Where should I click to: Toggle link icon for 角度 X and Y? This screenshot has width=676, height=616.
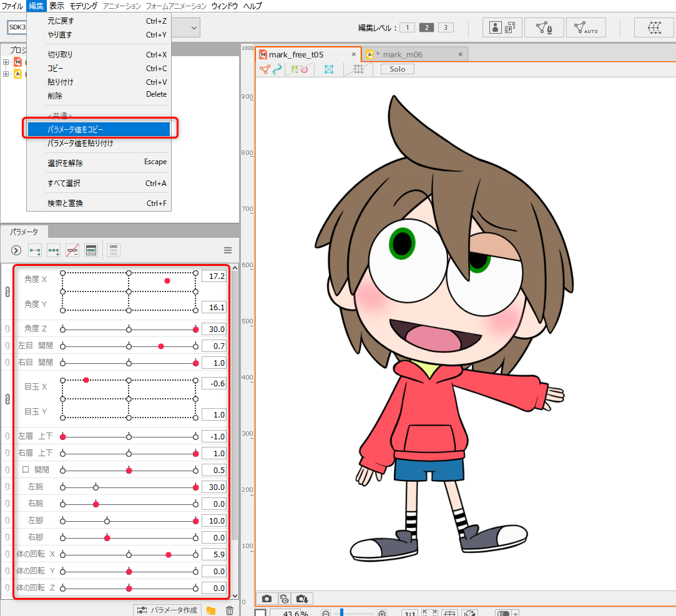coord(7,291)
